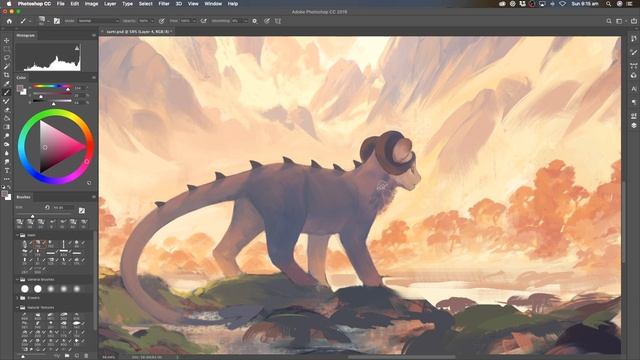This screenshot has width=640, height=360.
Task: Toggle brush settings button in Brushes panel
Action: (82, 211)
